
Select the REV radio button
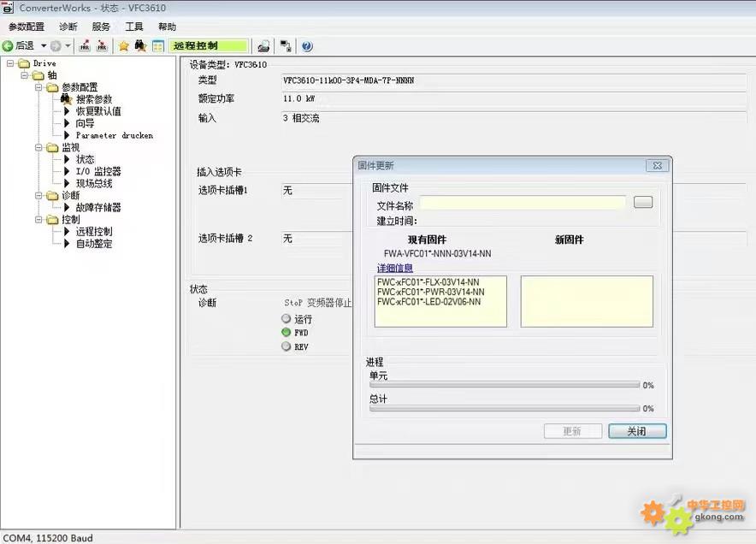286,346
